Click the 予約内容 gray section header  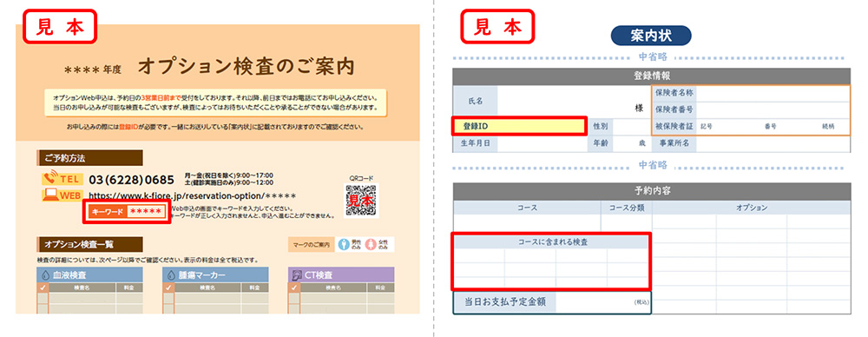[652, 191]
